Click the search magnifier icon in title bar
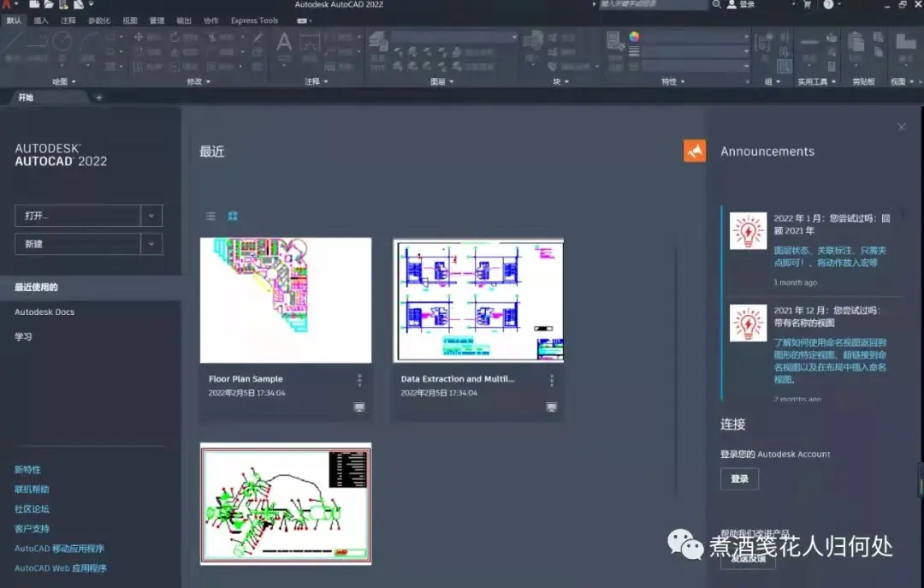This screenshot has width=924, height=588. point(717,4)
